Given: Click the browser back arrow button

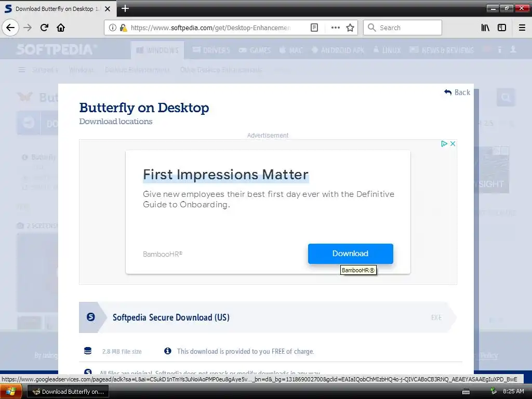Looking at the screenshot, I should coord(10,28).
